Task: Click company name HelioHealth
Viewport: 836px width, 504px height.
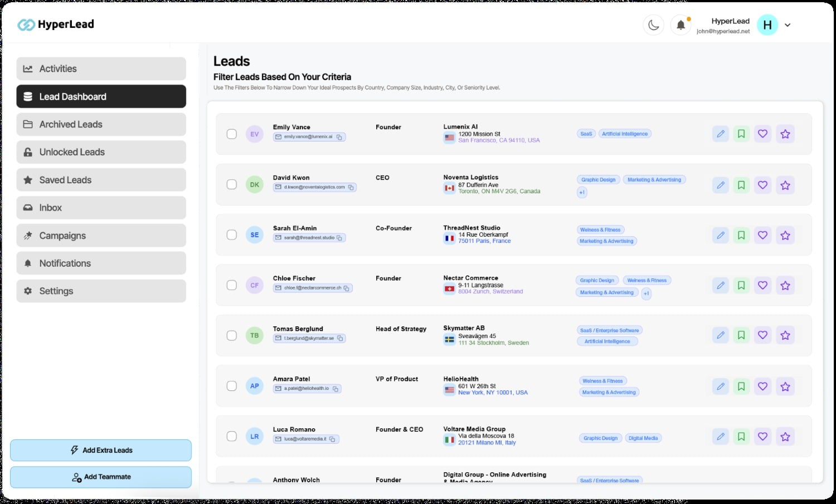Action: pos(461,379)
